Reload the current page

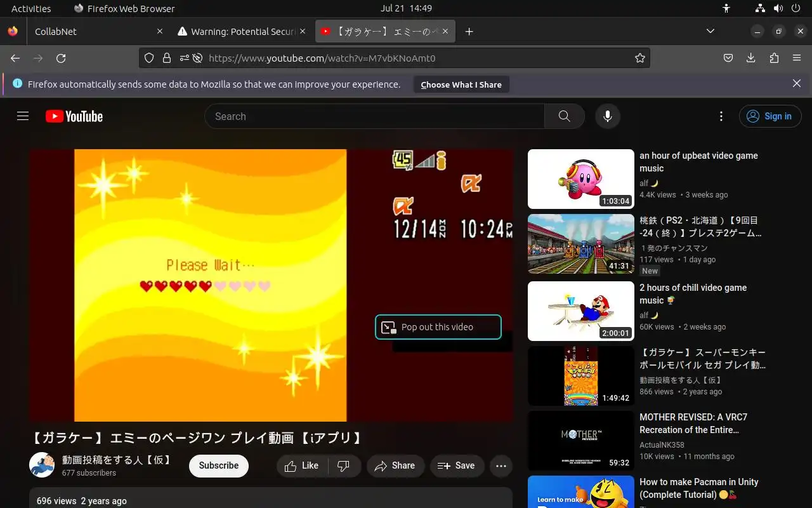61,58
